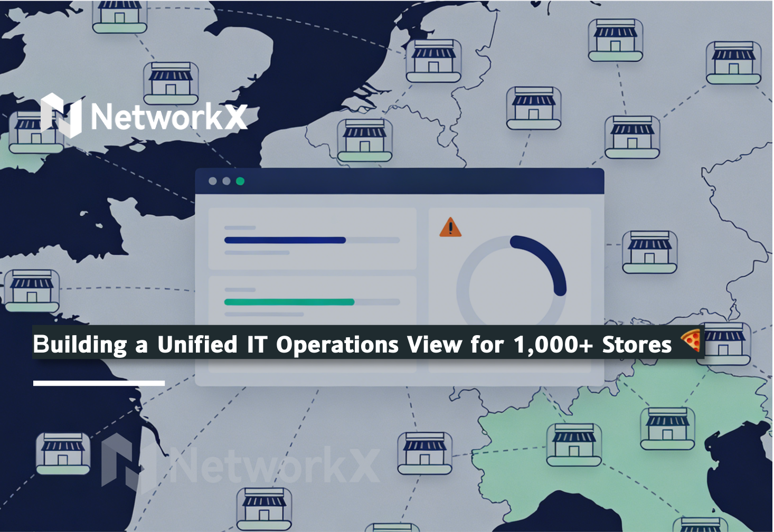Click the store icon immediately right of dashboard window

click(x=649, y=252)
